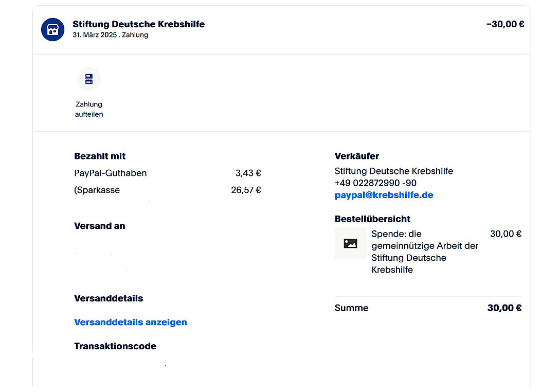Viewport: 541px width, 392px height.
Task: Click the blue merchant store icon
Action: tap(53, 29)
